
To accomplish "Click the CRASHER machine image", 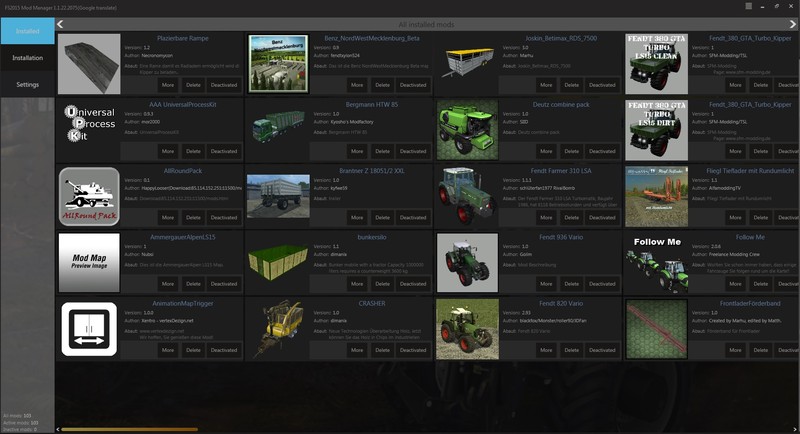I will click(x=278, y=329).
